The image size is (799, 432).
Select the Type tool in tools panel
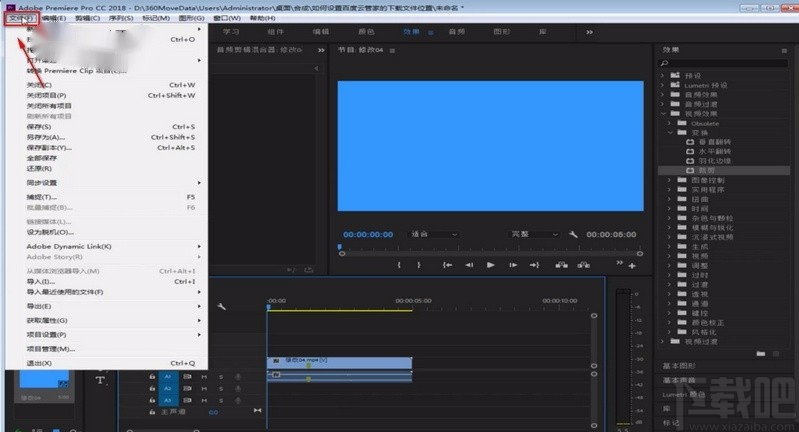101,379
